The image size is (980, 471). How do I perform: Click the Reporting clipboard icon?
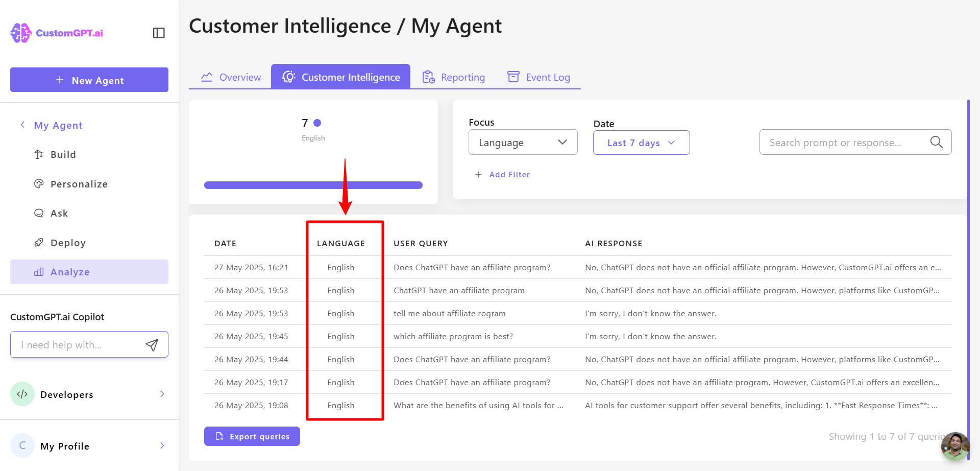pyautogui.click(x=428, y=77)
